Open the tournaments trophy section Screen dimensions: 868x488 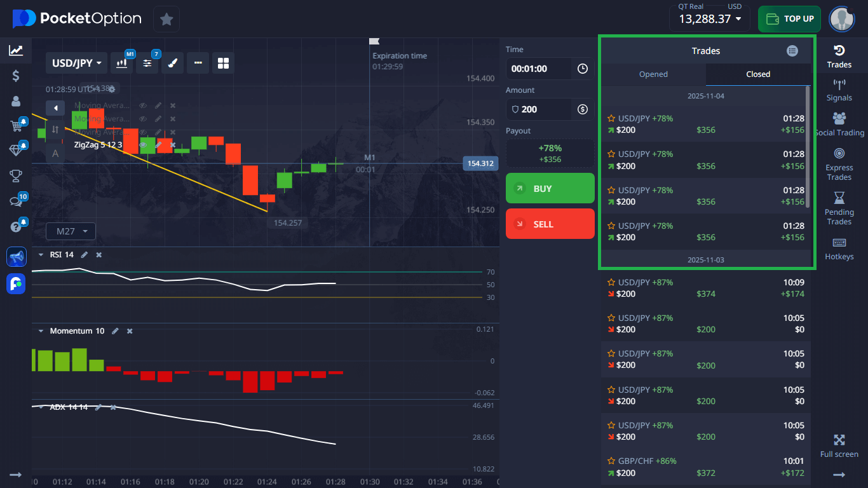[16, 176]
